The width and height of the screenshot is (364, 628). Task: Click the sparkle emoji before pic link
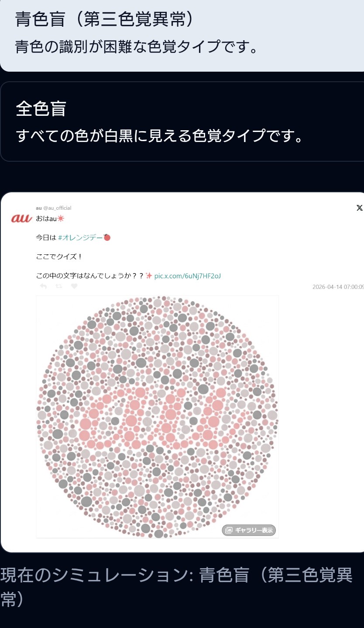tap(149, 275)
